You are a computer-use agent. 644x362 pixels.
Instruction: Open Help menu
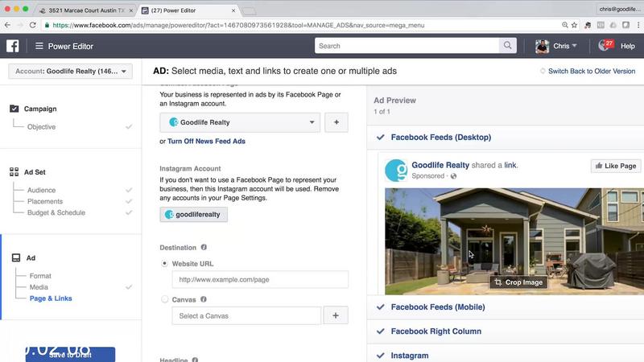628,46
